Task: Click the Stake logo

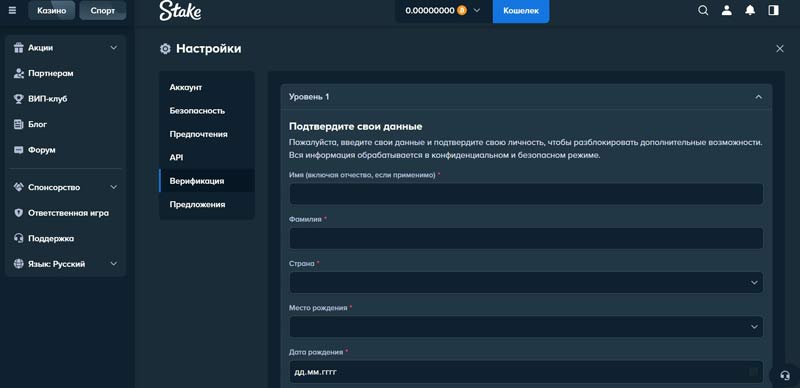Action: coord(180,11)
